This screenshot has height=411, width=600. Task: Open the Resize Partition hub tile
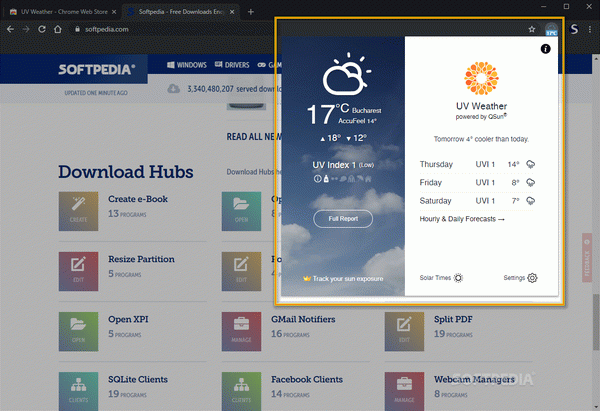(78, 271)
